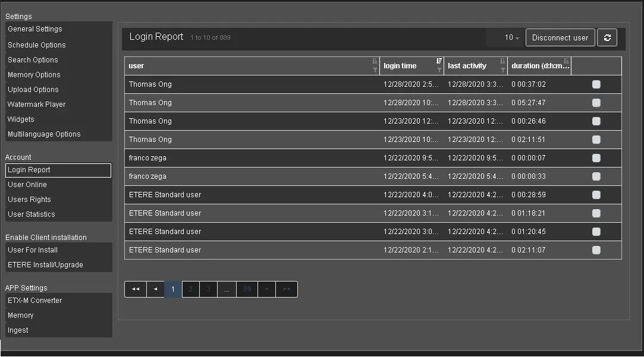The image size is (644, 357).
Task: Tick checkbox for ETERE user 0 02:11:07 row
Action: (x=596, y=250)
